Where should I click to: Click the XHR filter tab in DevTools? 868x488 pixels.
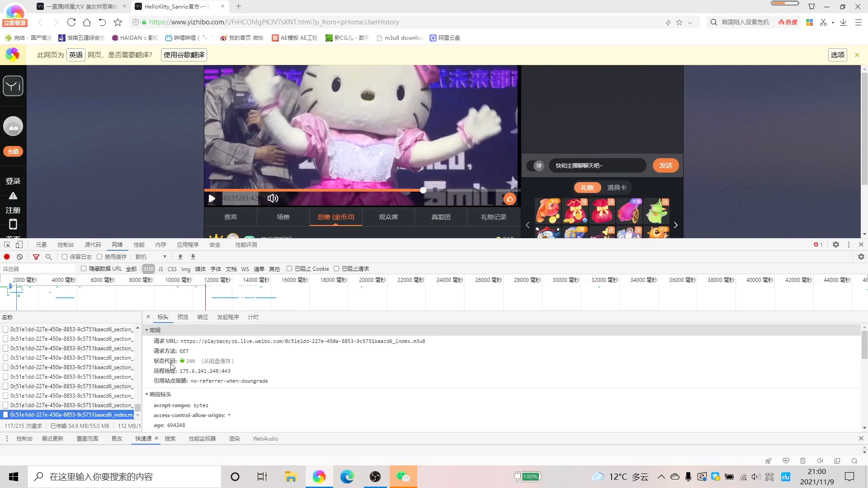click(148, 268)
